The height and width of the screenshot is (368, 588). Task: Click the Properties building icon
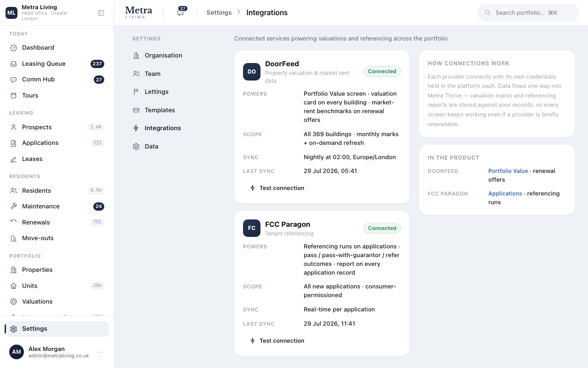[x=14, y=270]
